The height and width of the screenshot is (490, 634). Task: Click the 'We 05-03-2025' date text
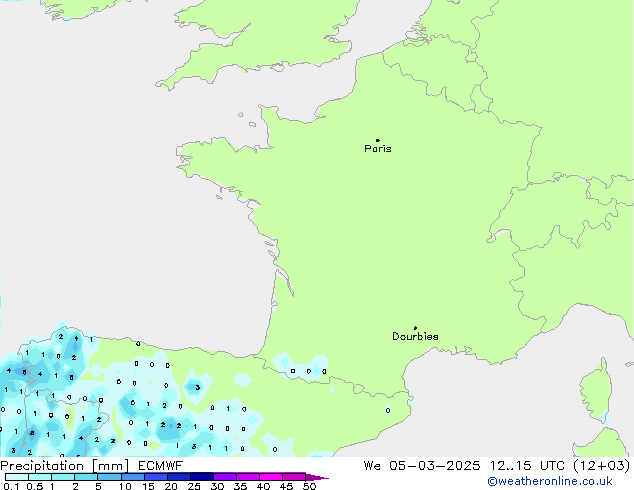(422, 466)
